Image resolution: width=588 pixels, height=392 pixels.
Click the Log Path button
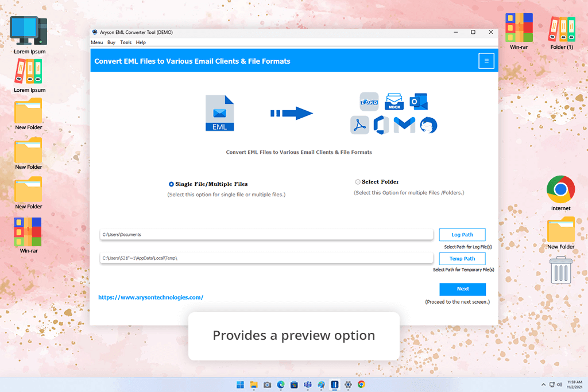tap(462, 235)
